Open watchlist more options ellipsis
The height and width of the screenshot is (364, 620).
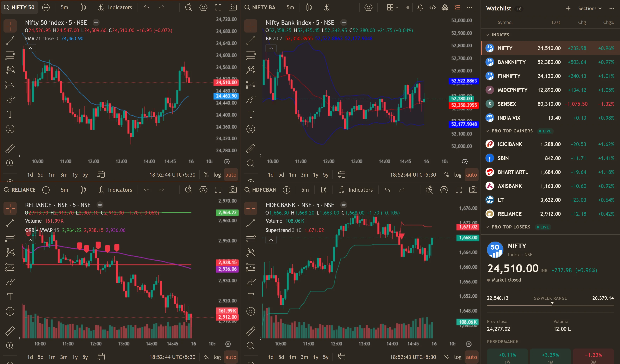pyautogui.click(x=612, y=8)
